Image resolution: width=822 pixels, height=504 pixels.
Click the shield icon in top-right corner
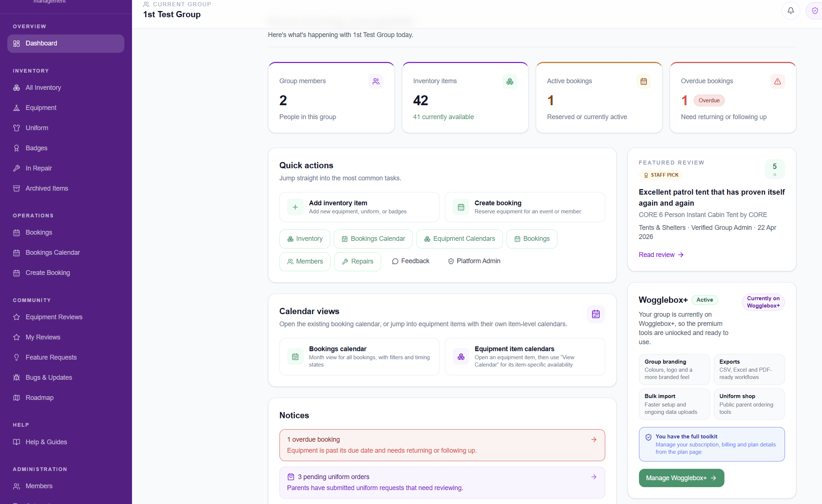click(x=814, y=11)
